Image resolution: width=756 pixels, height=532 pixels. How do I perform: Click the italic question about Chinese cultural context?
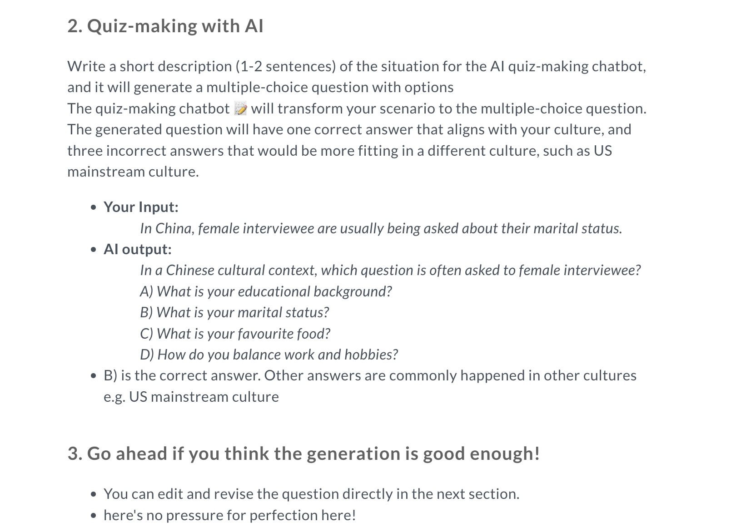(390, 270)
